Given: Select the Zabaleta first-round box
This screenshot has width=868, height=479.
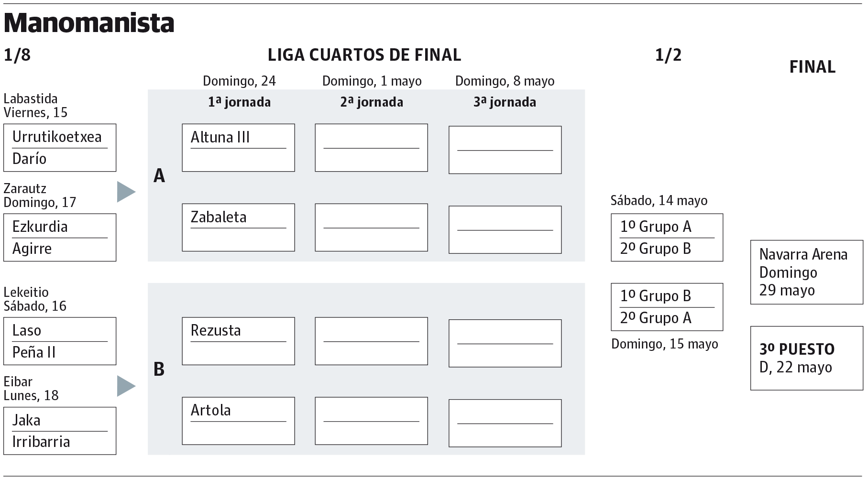Looking at the screenshot, I should (238, 228).
